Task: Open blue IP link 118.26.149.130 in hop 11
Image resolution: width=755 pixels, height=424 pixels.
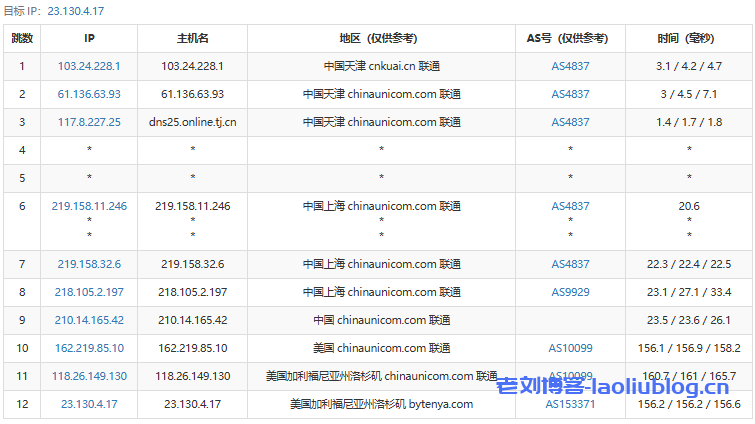Action: point(89,376)
